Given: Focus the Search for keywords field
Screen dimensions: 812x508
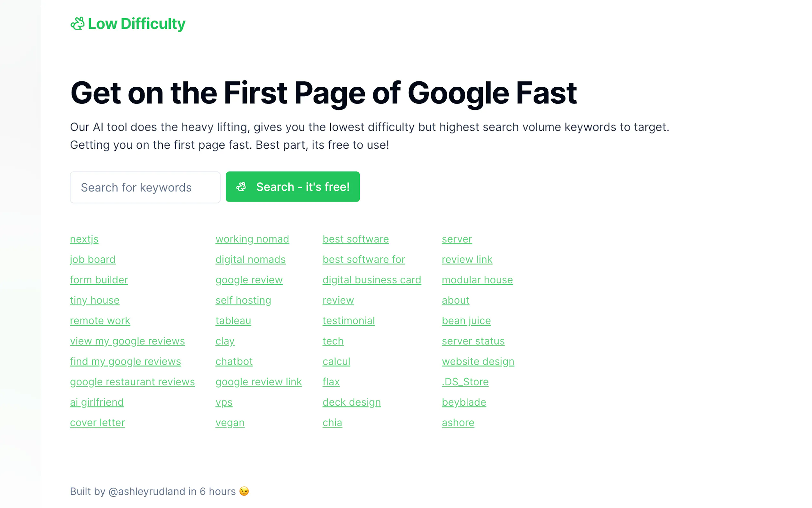Looking at the screenshot, I should [x=145, y=187].
